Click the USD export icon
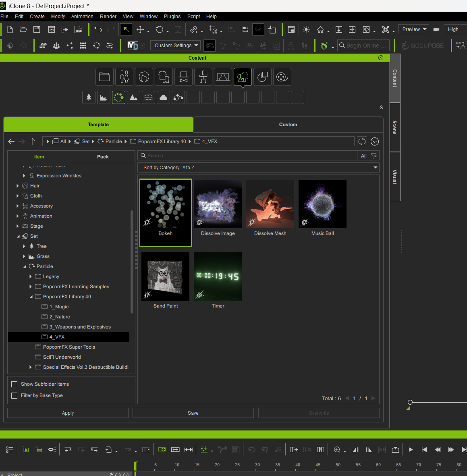 78,29
